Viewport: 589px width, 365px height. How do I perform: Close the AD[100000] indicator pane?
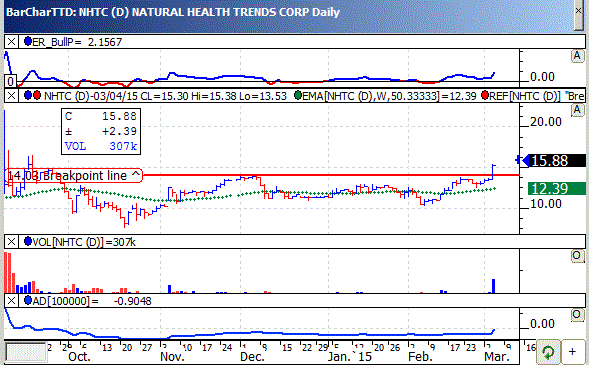click(11, 300)
